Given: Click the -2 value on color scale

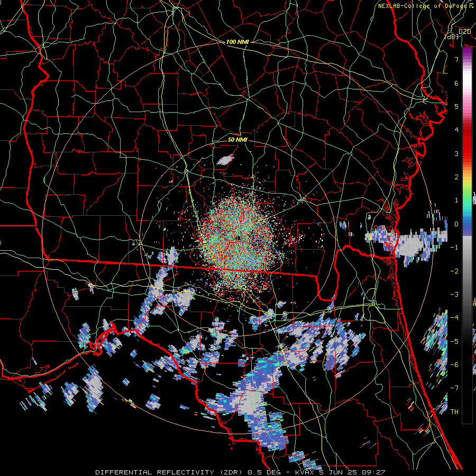Looking at the screenshot, I should 454,271.
